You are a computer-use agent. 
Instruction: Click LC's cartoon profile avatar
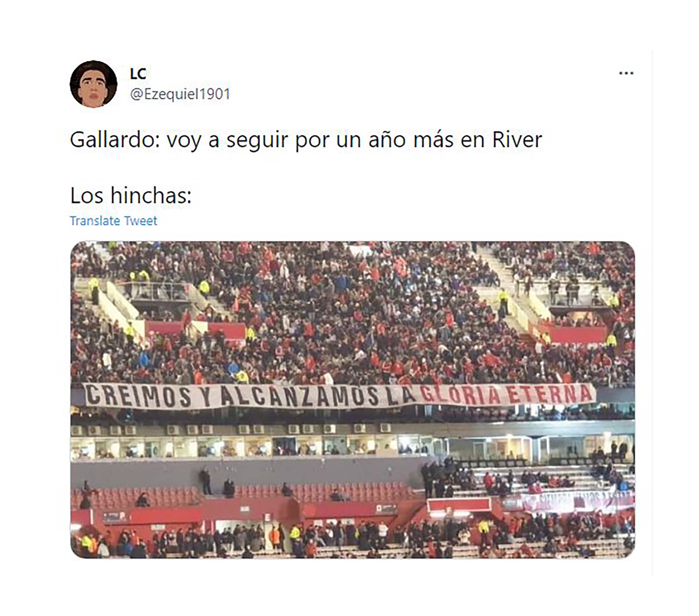click(94, 84)
